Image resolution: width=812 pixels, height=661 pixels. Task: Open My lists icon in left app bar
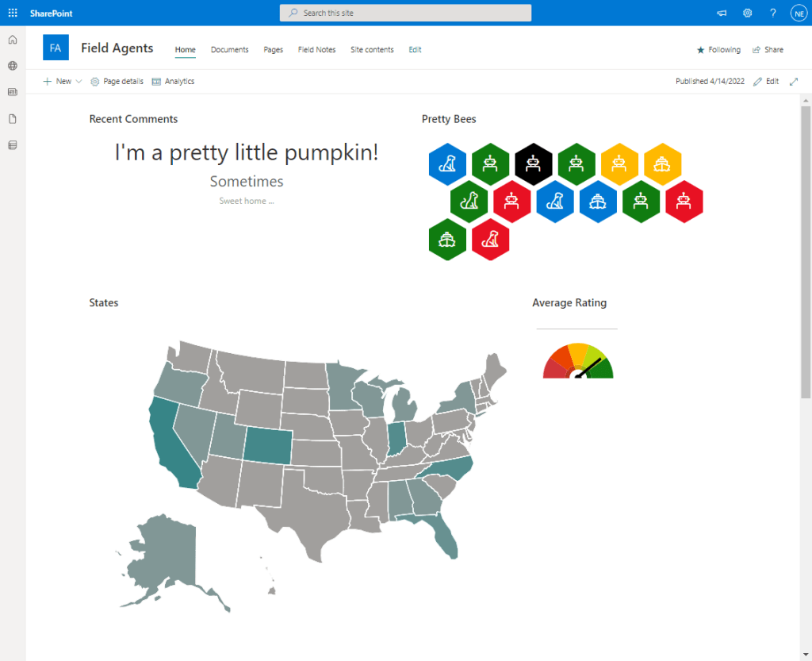click(x=13, y=145)
